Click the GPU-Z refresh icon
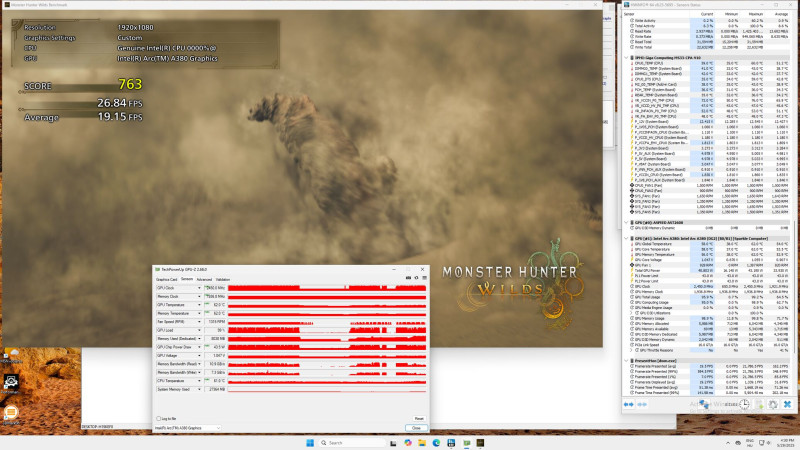 (416, 278)
